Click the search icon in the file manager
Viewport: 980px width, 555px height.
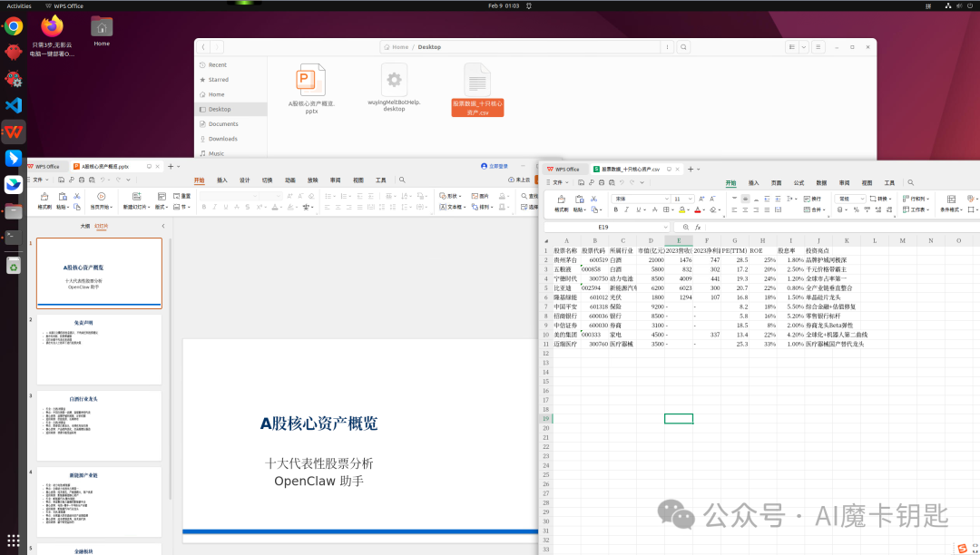(x=683, y=47)
